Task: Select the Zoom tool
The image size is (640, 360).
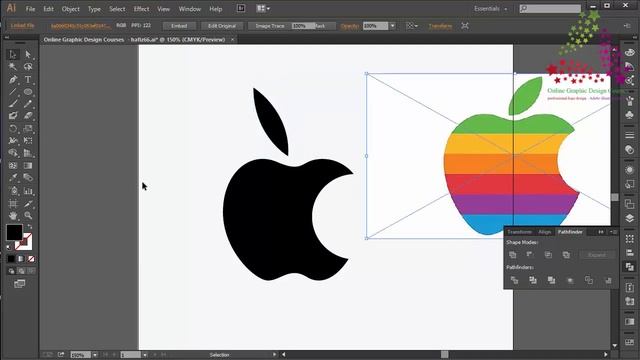Action: [28, 216]
